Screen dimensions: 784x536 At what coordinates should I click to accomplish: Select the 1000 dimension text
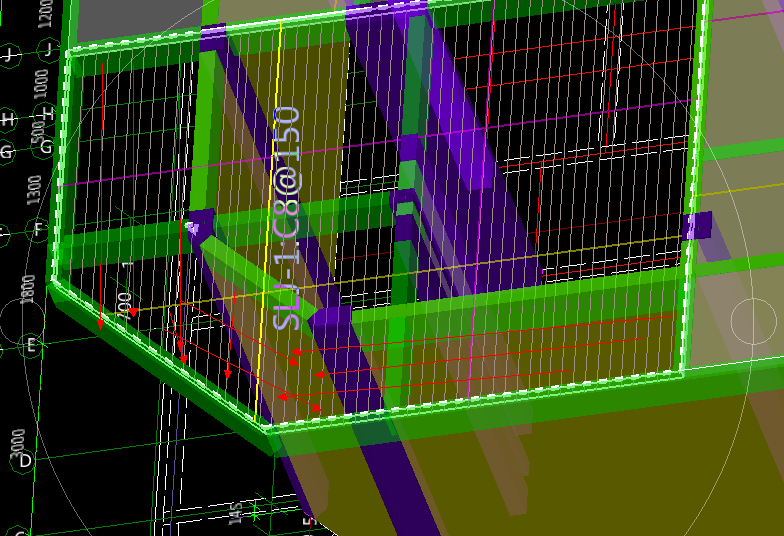[x=42, y=84]
